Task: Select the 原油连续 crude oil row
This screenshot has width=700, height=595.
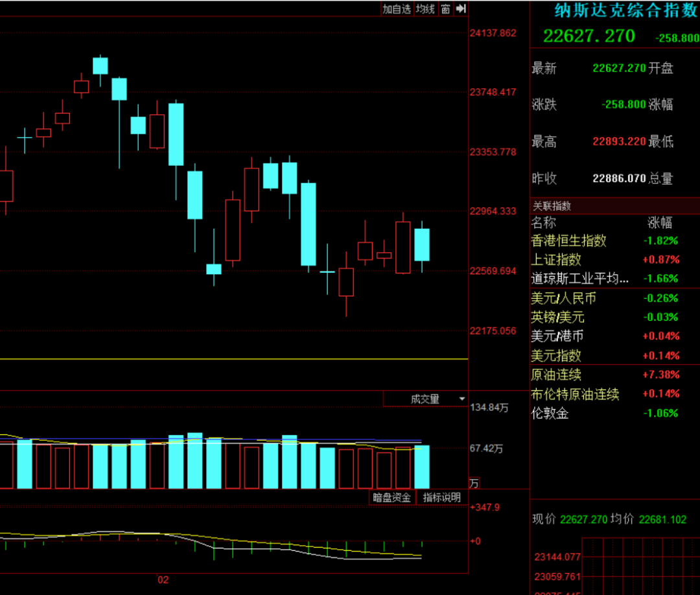Action: (614, 375)
